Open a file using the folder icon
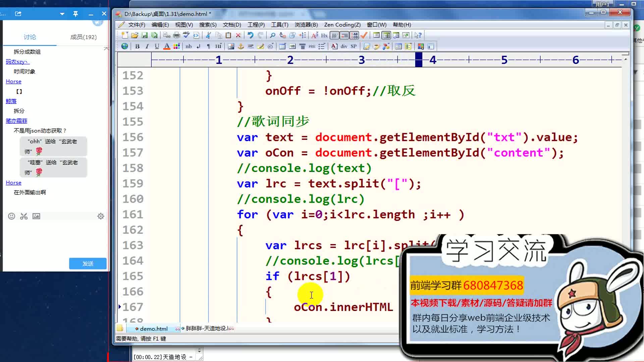The image size is (644, 362). pyautogui.click(x=135, y=35)
